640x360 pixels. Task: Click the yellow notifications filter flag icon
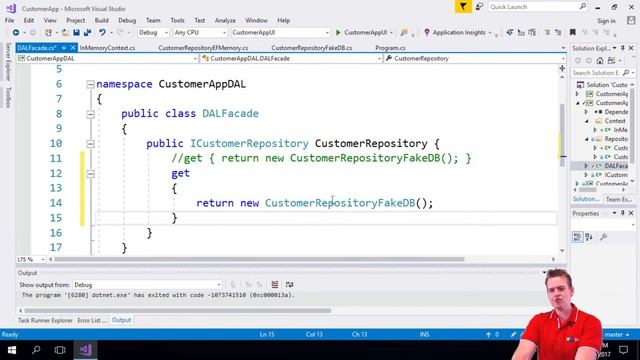point(463,7)
